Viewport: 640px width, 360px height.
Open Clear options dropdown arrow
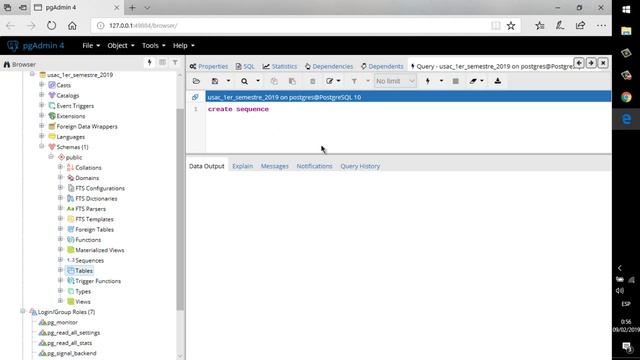click(482, 81)
